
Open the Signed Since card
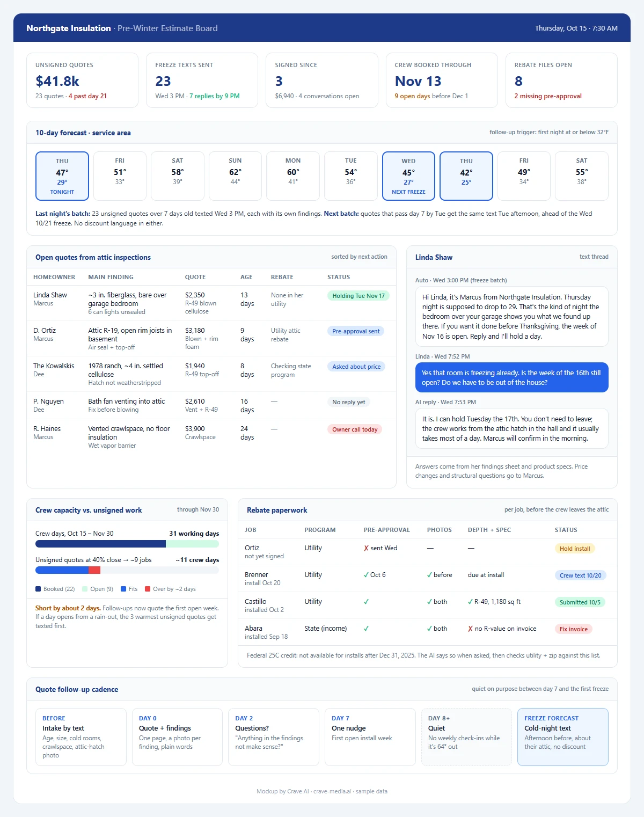coord(322,81)
